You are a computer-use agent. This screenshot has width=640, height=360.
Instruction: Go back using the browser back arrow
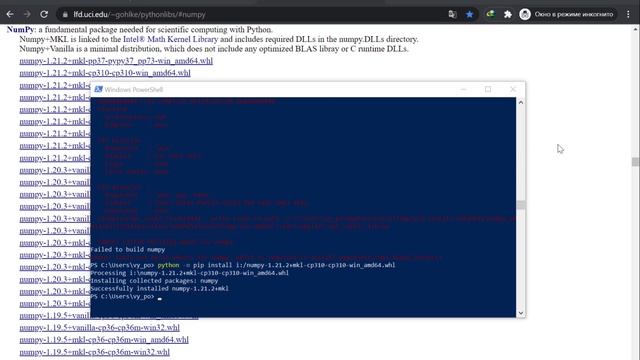10,14
